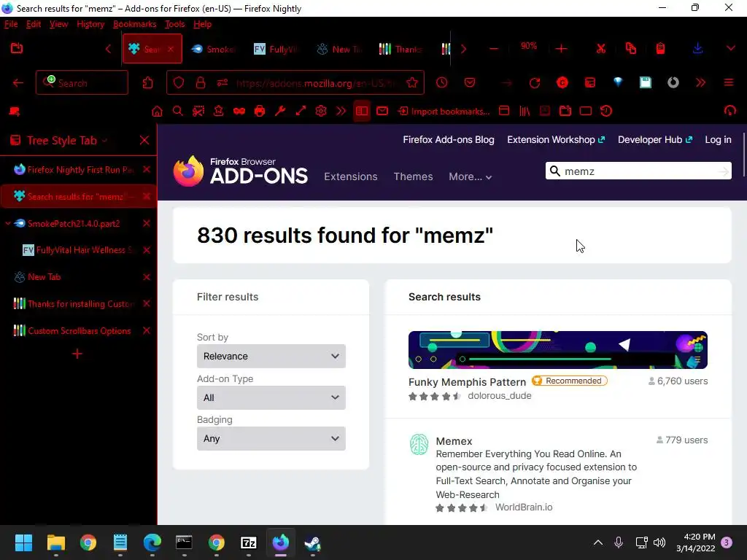Open developer tools wrench icon

pyautogui.click(x=280, y=112)
